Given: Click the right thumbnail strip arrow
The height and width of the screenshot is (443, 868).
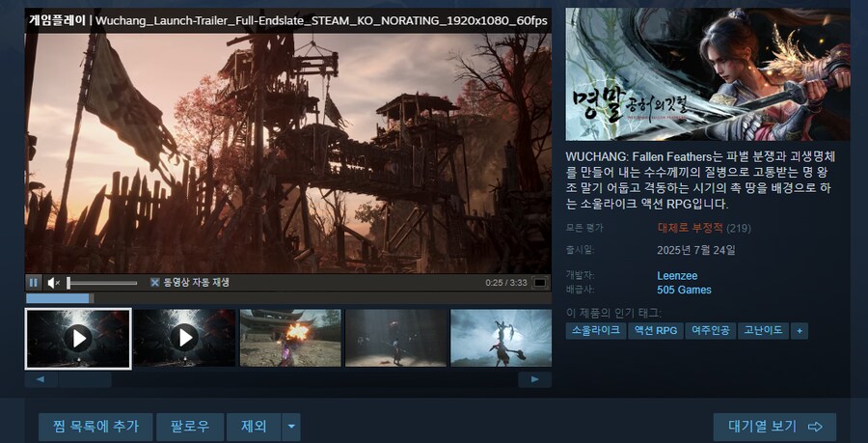Looking at the screenshot, I should click(534, 379).
